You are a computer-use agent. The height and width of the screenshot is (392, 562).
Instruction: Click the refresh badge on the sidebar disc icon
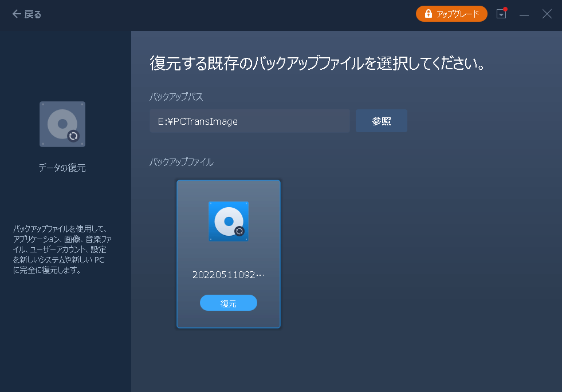coord(73,136)
